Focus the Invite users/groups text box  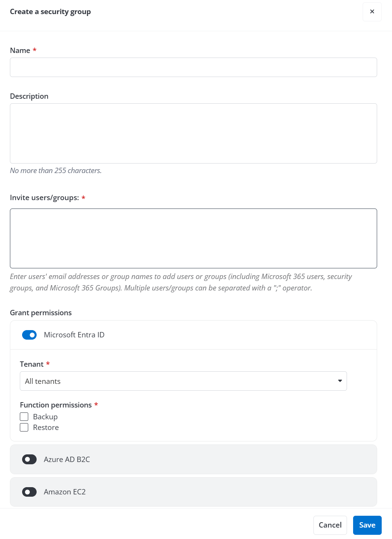[193, 238]
